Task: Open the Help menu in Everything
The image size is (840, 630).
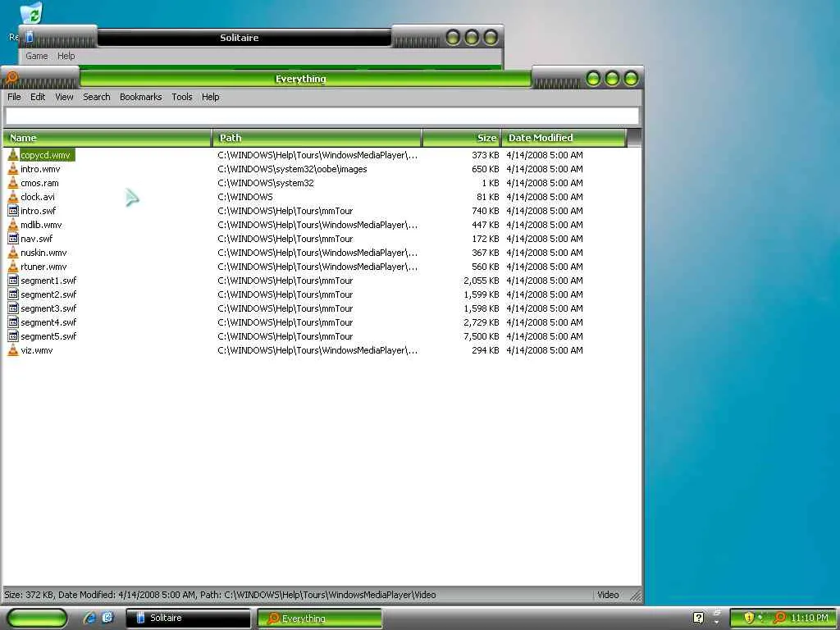Action: coord(211,97)
